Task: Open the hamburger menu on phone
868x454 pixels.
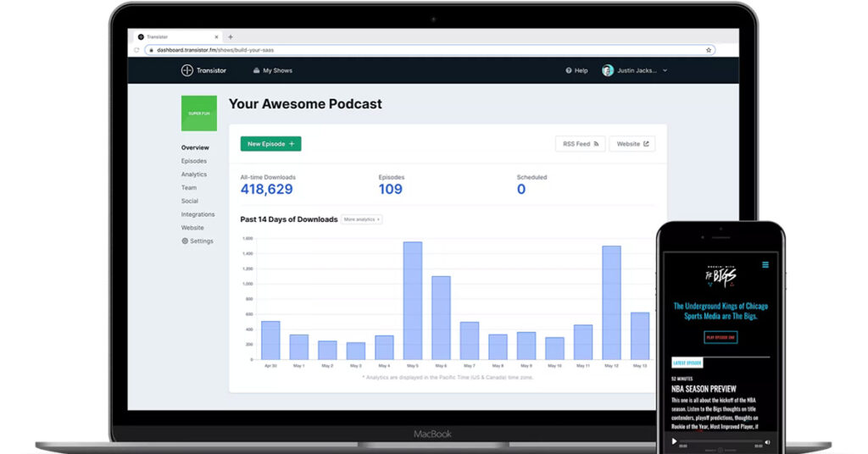Action: [x=765, y=265]
